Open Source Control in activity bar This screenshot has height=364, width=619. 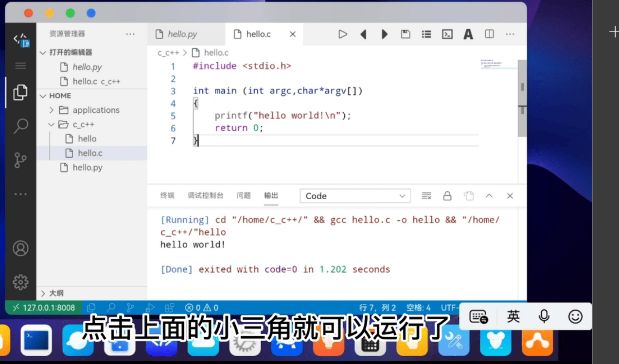tap(20, 160)
